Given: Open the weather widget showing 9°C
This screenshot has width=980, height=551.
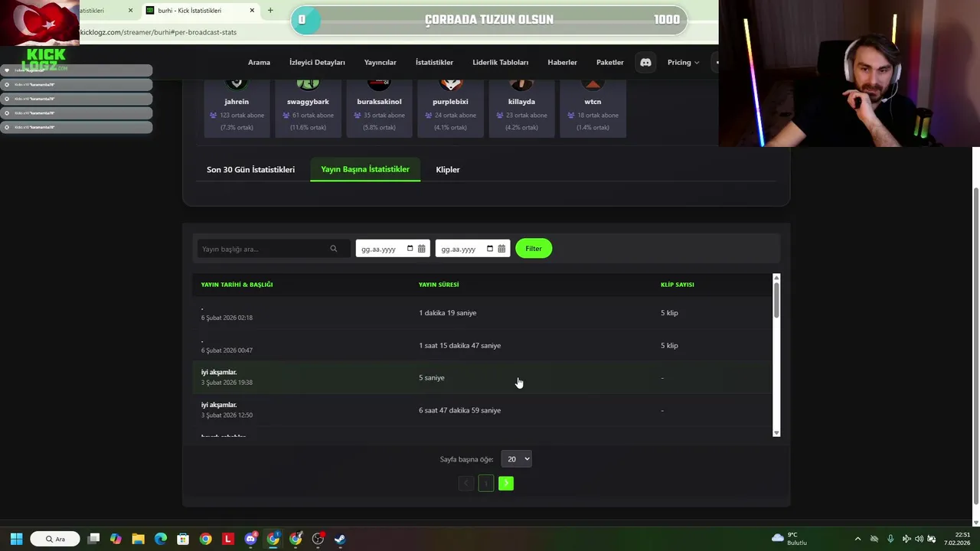Looking at the screenshot, I should 789,539.
